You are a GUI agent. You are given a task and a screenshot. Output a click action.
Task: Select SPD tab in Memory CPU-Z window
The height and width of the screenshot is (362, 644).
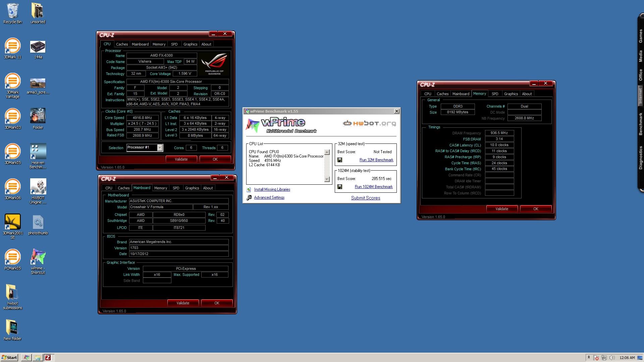coord(495,94)
